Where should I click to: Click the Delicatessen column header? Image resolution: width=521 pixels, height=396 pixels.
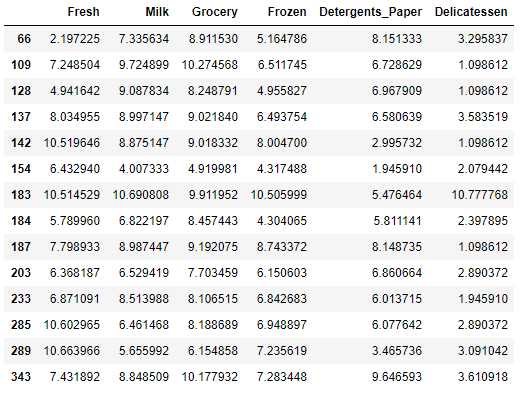point(471,12)
